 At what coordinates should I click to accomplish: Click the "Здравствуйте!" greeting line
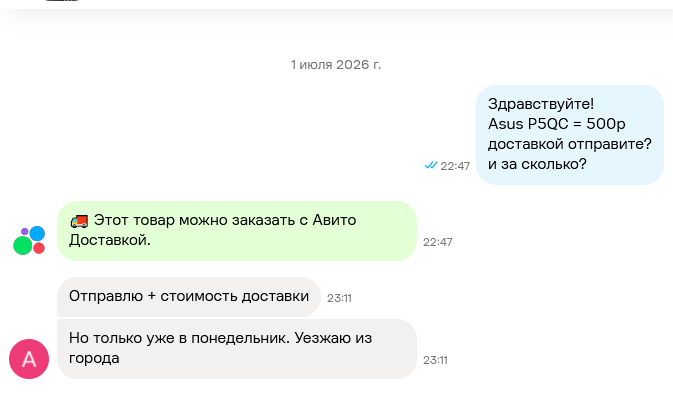tap(541, 104)
